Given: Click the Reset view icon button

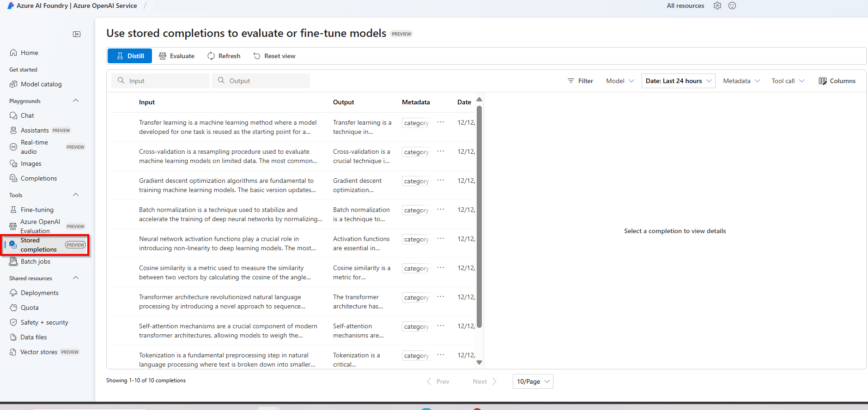Looking at the screenshot, I should coord(257,56).
